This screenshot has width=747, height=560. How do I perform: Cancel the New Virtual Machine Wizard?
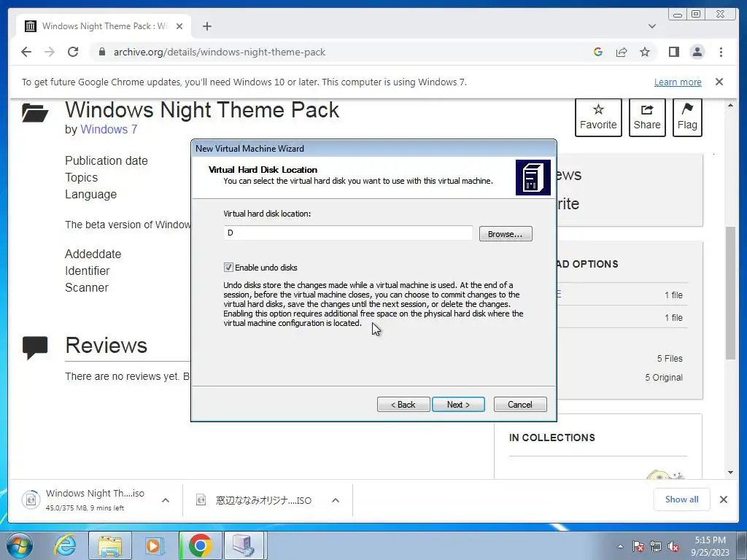(520, 404)
